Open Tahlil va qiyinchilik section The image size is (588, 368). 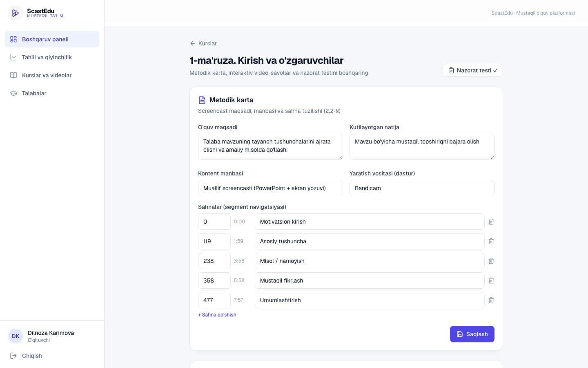(x=52, y=57)
